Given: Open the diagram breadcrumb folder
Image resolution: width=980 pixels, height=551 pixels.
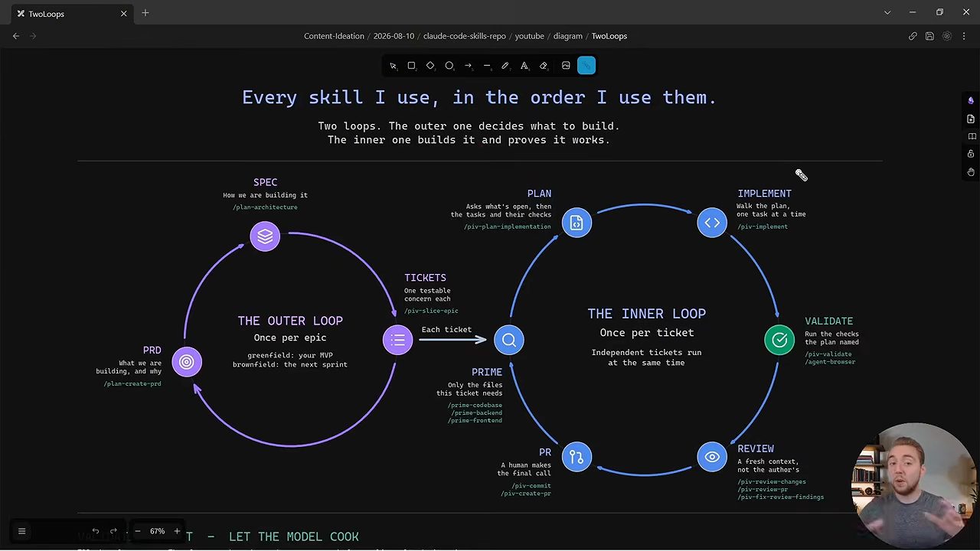Looking at the screenshot, I should [x=568, y=36].
